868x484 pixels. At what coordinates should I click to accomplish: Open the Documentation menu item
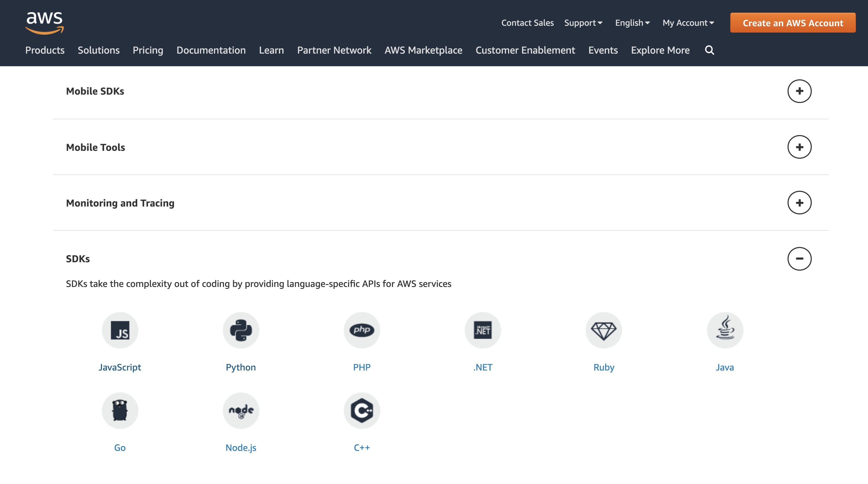coord(211,50)
